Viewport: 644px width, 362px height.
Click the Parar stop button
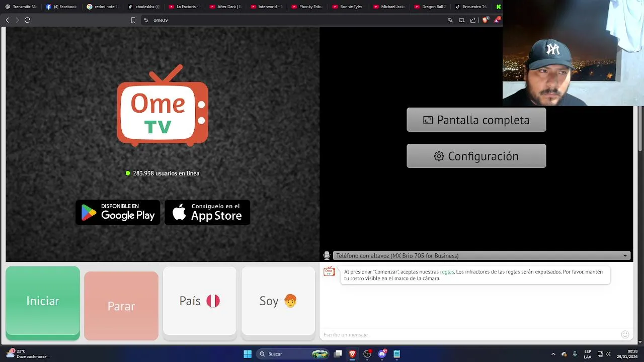coord(121,306)
